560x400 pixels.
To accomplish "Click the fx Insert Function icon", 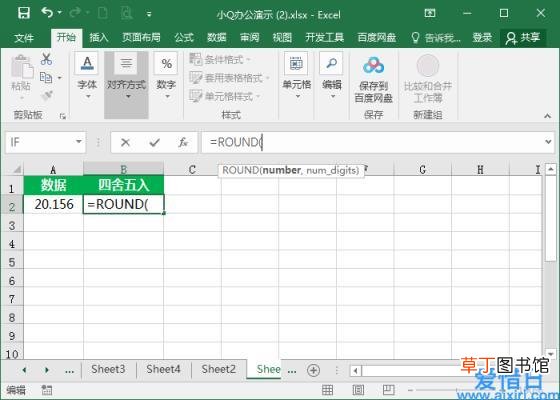I will click(x=183, y=142).
